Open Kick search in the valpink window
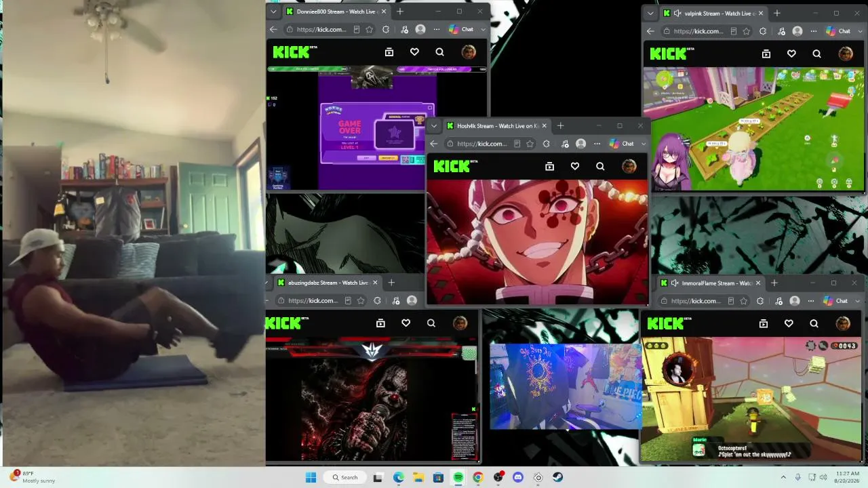This screenshot has height=488, width=868. (816, 54)
